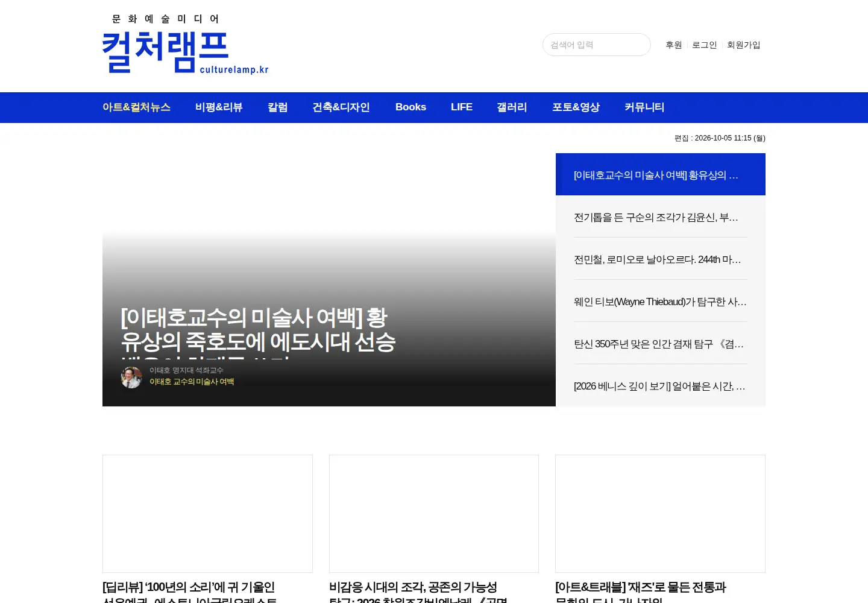Open the 포토&영상 menu
Viewport: 868px width, 603px height.
click(576, 107)
